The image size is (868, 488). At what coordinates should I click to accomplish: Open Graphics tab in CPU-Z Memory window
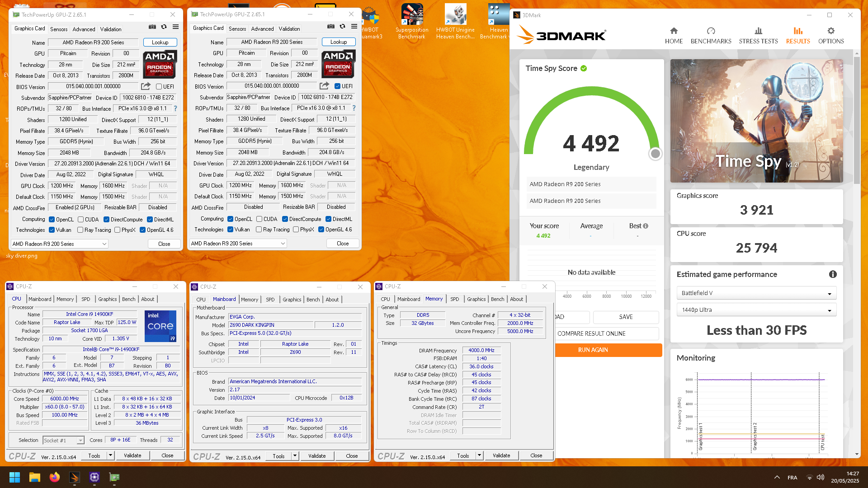[476, 299]
